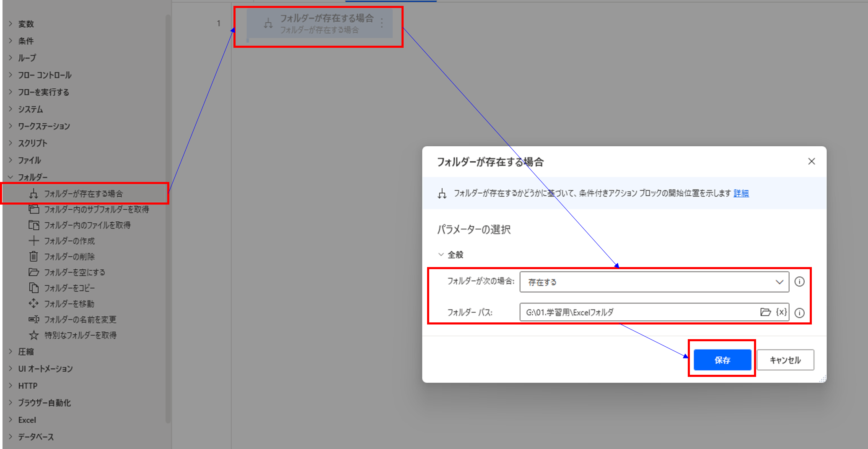Screen dimensions: 868x449
Task: Open the 存在する dropdown
Action: [x=654, y=282]
